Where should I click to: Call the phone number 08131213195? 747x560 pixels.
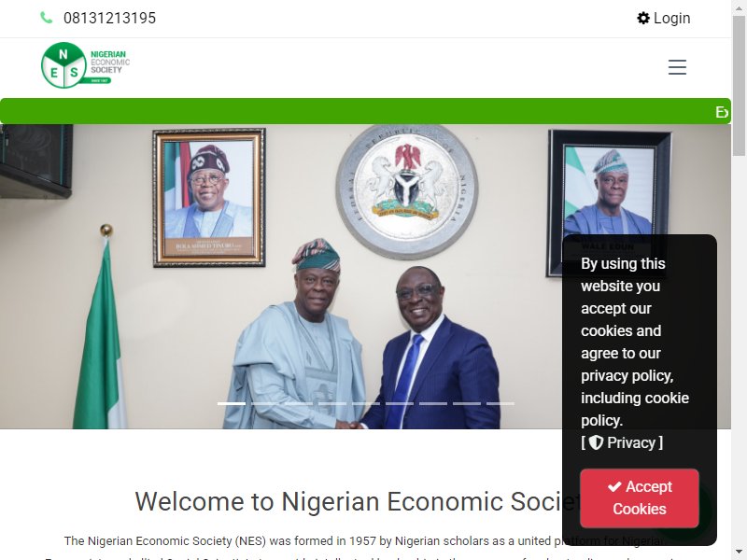click(109, 18)
